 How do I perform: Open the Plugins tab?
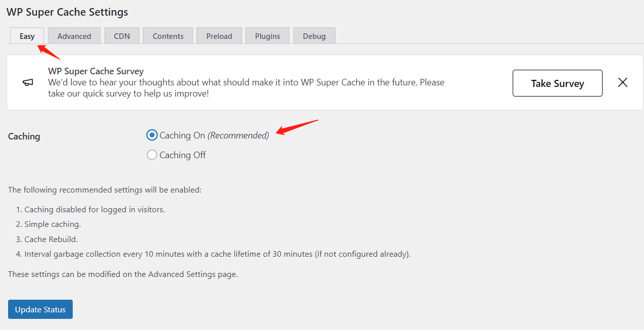[x=268, y=36]
